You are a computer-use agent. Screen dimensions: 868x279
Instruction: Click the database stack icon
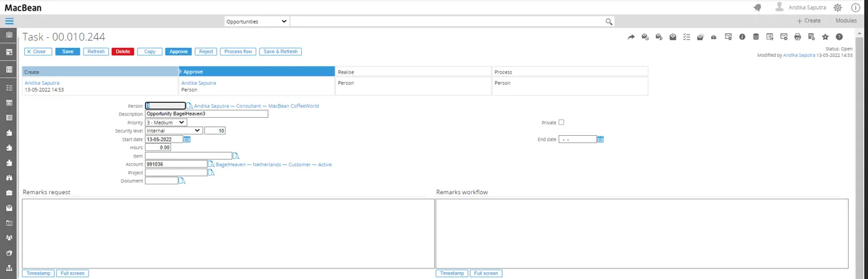(x=756, y=37)
